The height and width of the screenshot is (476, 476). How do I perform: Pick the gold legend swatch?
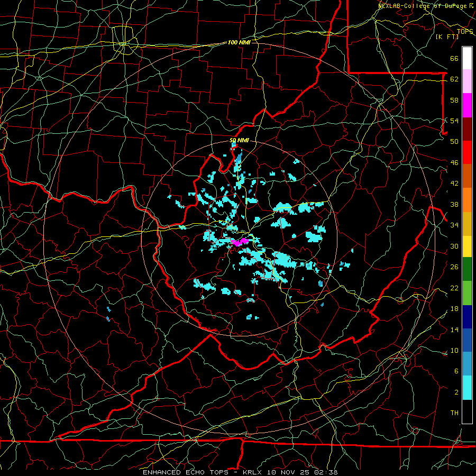click(467, 223)
